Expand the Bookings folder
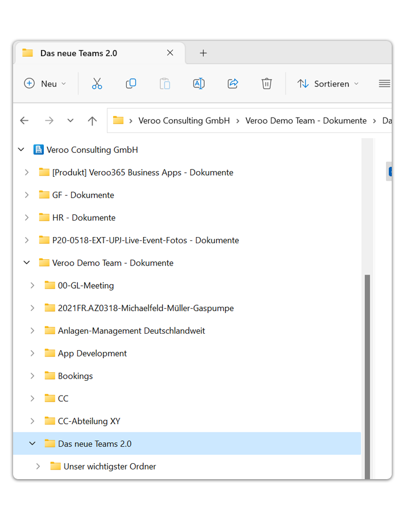 click(x=32, y=376)
